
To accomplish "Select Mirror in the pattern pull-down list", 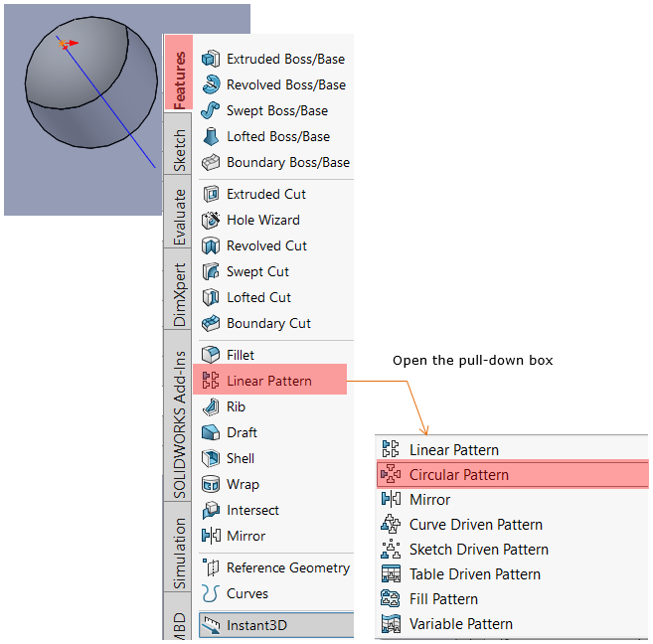I will 512,499.
